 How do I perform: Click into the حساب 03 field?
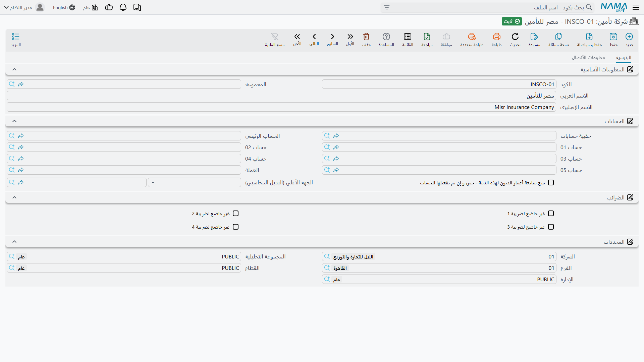439,159
